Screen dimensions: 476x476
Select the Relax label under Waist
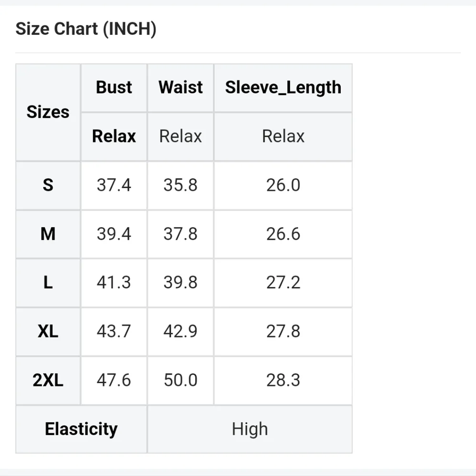pos(181,136)
